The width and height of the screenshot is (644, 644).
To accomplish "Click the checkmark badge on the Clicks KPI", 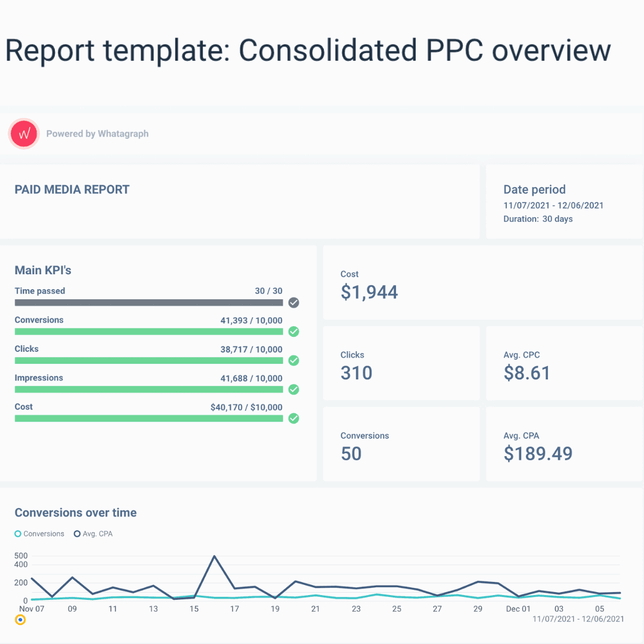I will [293, 361].
